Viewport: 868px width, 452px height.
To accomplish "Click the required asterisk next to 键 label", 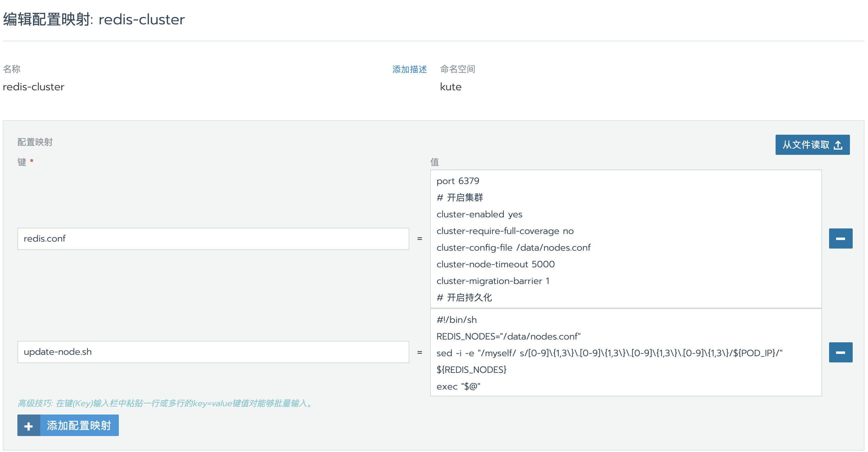I will [x=31, y=161].
